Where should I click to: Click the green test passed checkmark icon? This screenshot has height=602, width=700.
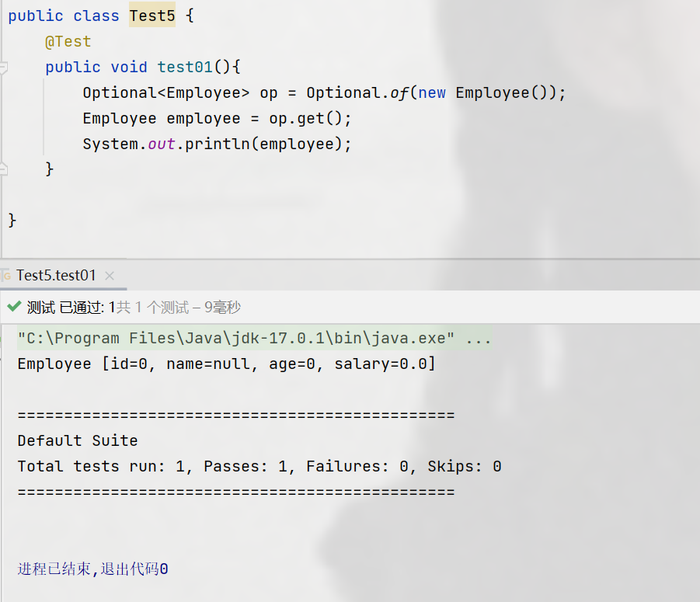(x=14, y=307)
